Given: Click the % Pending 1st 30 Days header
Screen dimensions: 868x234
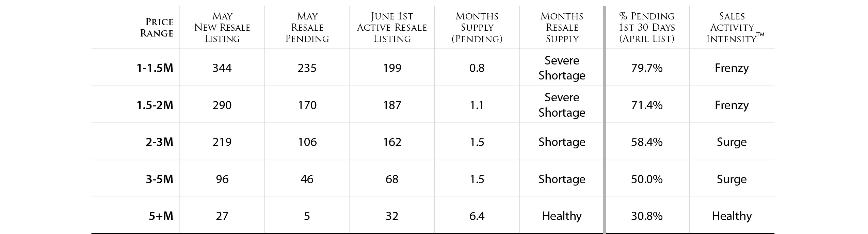Looking at the screenshot, I should point(647,27).
